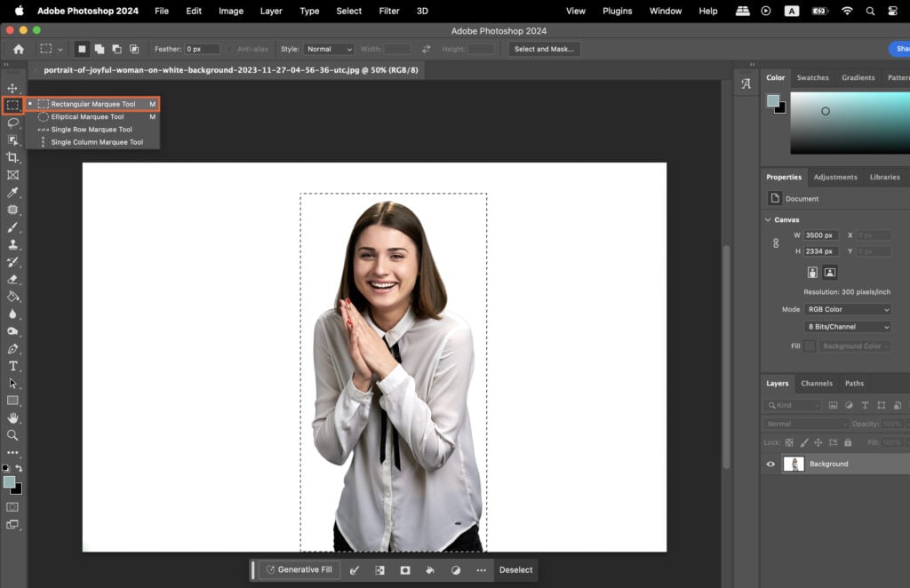Select the Type tool
This screenshot has height=588, width=910.
pos(13,366)
